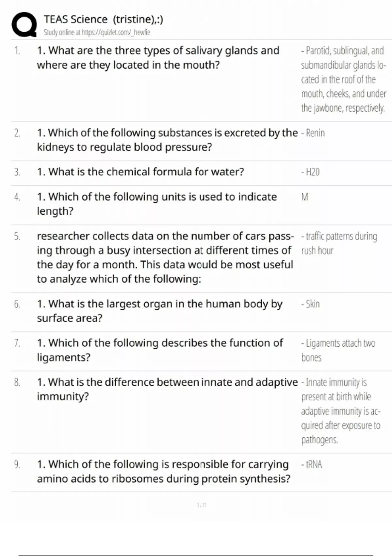Image resolution: width=392 pixels, height=556 pixels.
Task: Select the innate and adaptive immunity question
Action: (167, 389)
